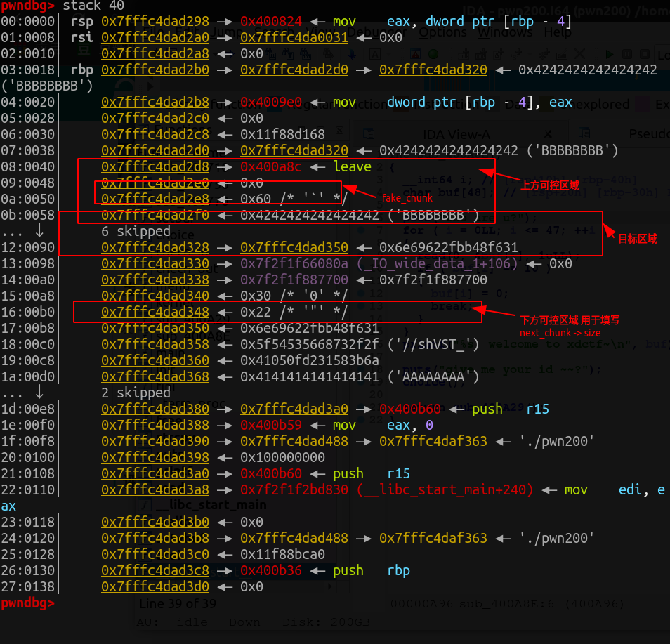Click the boxed 'A' text display icon
The image size is (670, 644).
[374, 53]
